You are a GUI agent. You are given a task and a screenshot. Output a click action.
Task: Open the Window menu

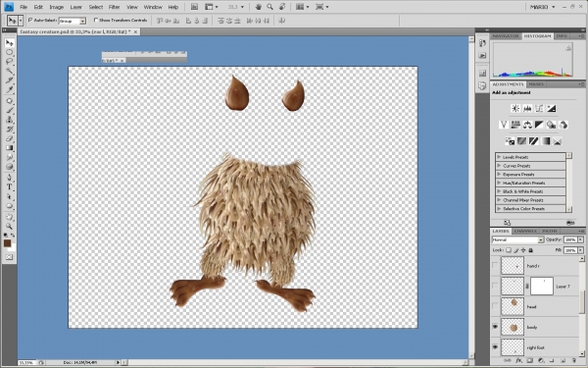pyautogui.click(x=153, y=7)
